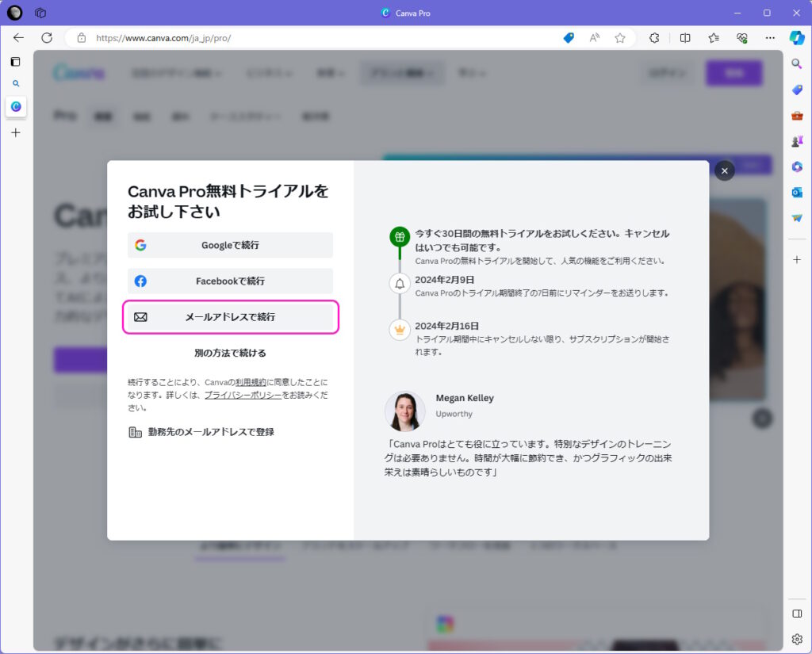Click Megan Kelley's profile photo

point(405,411)
